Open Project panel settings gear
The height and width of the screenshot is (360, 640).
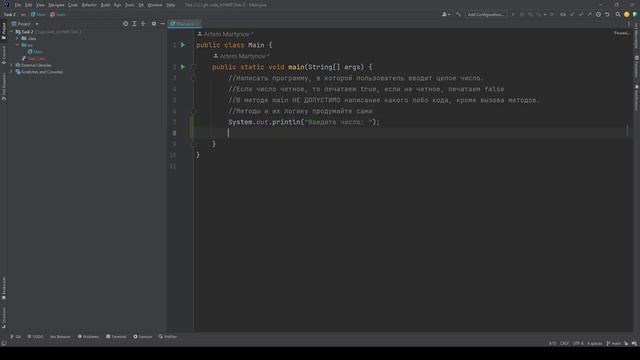154,24
